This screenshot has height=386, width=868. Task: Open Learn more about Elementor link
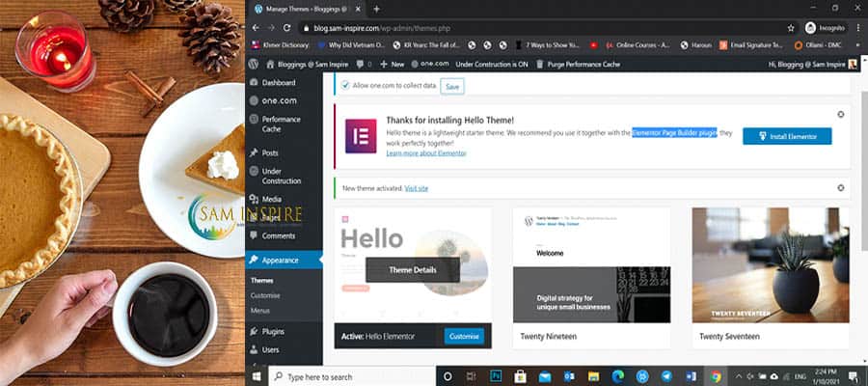pyautogui.click(x=426, y=153)
